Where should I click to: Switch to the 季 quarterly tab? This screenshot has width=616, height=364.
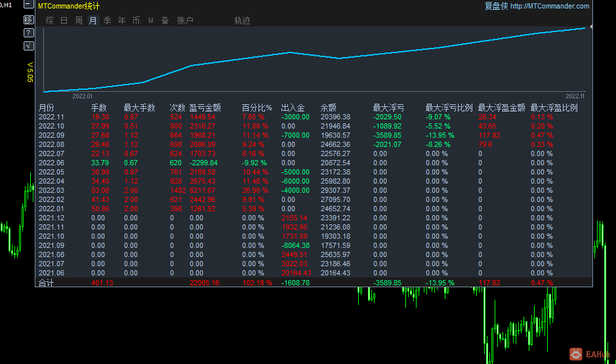pyautogui.click(x=107, y=20)
